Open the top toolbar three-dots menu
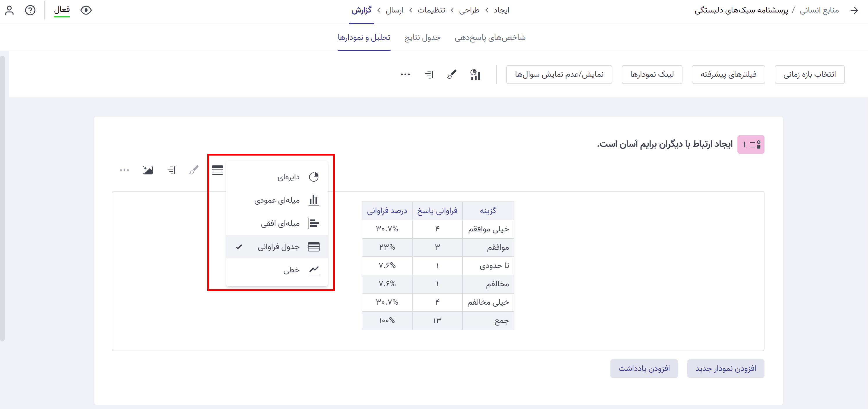Viewport: 868px width, 409px height. [405, 74]
